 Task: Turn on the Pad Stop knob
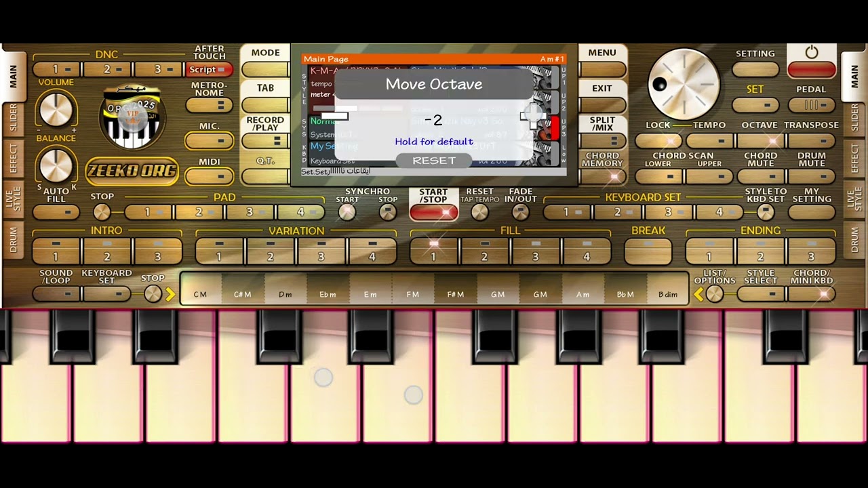pos(102,212)
